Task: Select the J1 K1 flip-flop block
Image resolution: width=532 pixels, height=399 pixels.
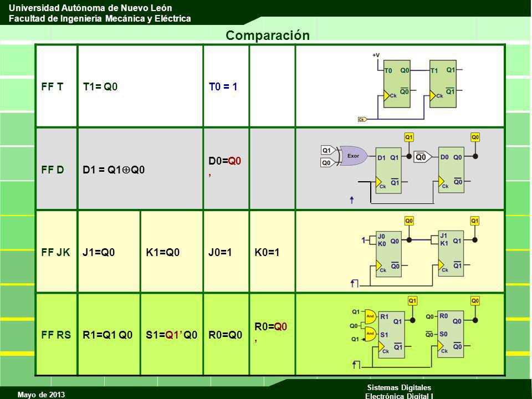Action: coord(451,253)
